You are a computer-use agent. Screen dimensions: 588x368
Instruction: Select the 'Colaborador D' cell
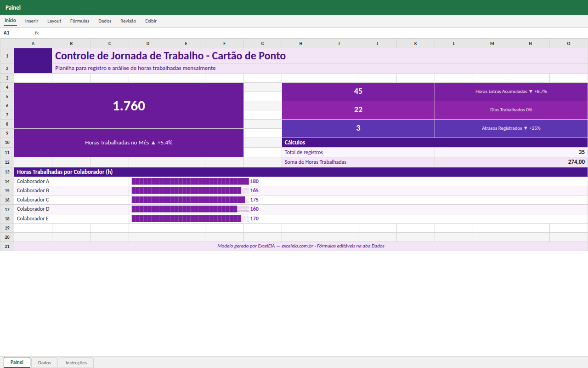(72, 209)
